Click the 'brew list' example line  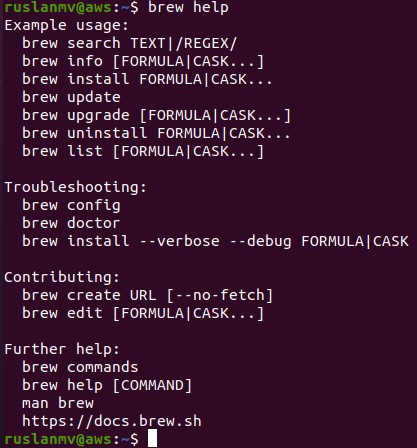click(143, 151)
